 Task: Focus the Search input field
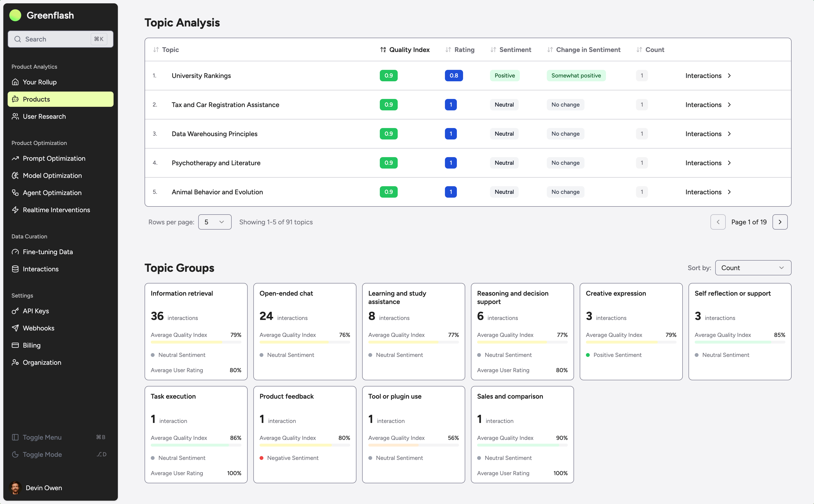tap(60, 39)
